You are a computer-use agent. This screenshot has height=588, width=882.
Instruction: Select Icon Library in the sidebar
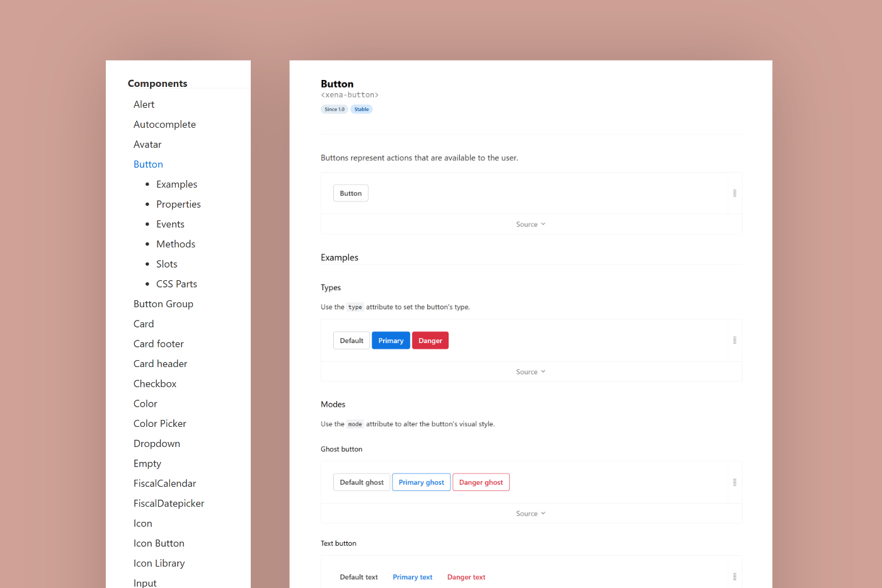pos(159,563)
